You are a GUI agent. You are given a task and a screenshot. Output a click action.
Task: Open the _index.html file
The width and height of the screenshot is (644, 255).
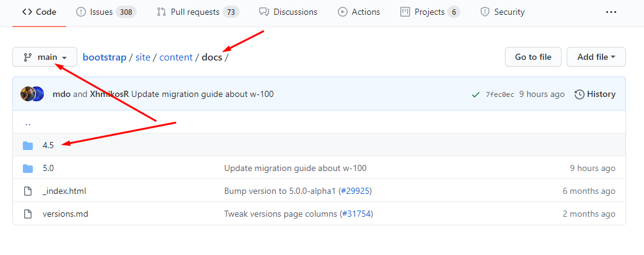(64, 191)
